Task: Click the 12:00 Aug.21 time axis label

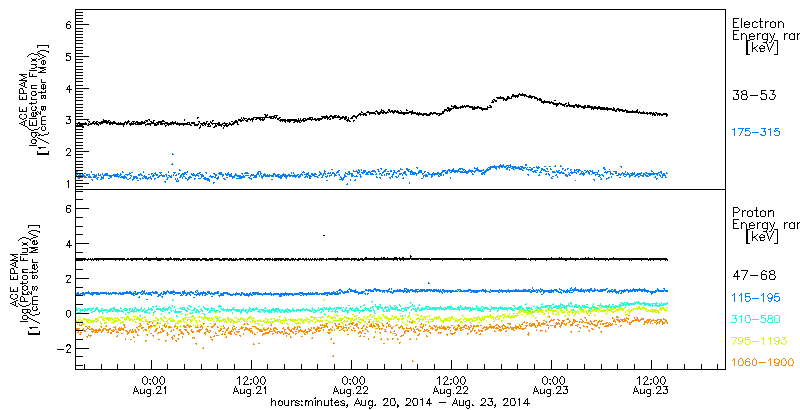Action: click(252, 386)
